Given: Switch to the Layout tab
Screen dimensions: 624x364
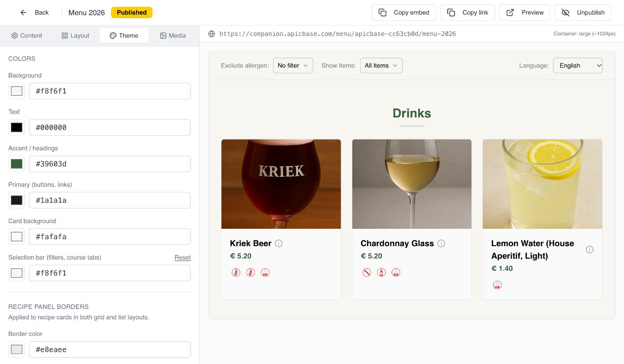Looking at the screenshot, I should click(x=75, y=36).
